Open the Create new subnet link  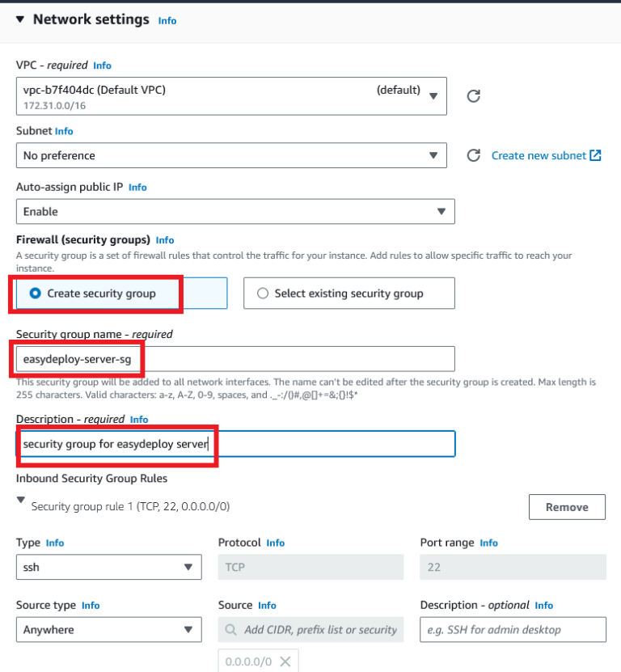pos(540,154)
